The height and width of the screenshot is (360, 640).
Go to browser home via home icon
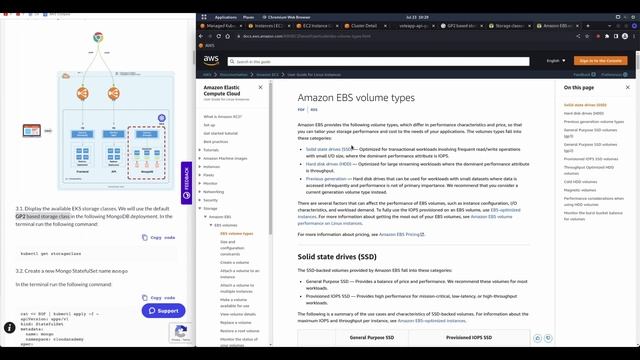[227, 36]
